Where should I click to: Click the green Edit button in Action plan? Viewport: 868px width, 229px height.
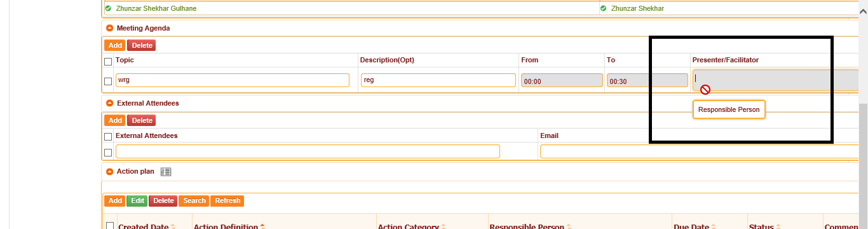[137, 200]
